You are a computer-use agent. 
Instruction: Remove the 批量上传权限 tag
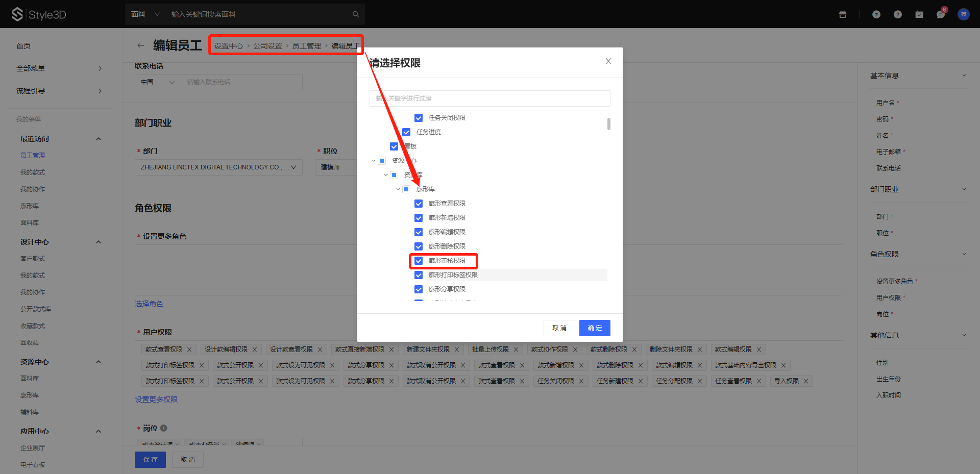pos(516,350)
